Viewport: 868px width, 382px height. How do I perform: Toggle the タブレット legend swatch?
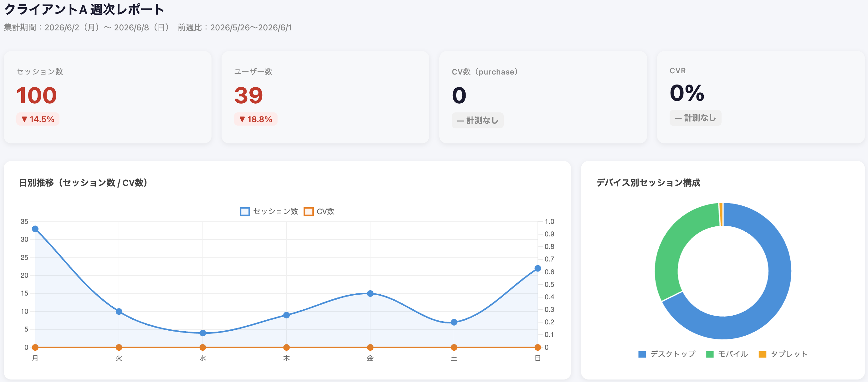(x=762, y=354)
